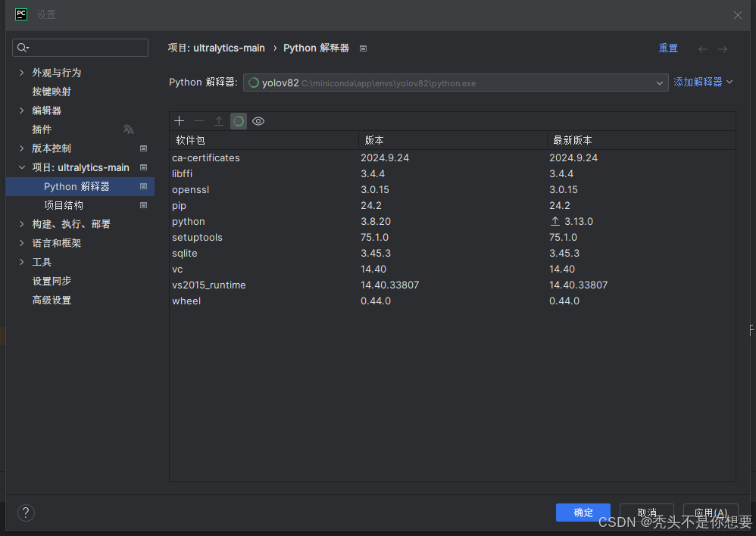This screenshot has height=536, width=756.
Task: Select the wheel package row
Action: [452, 301]
